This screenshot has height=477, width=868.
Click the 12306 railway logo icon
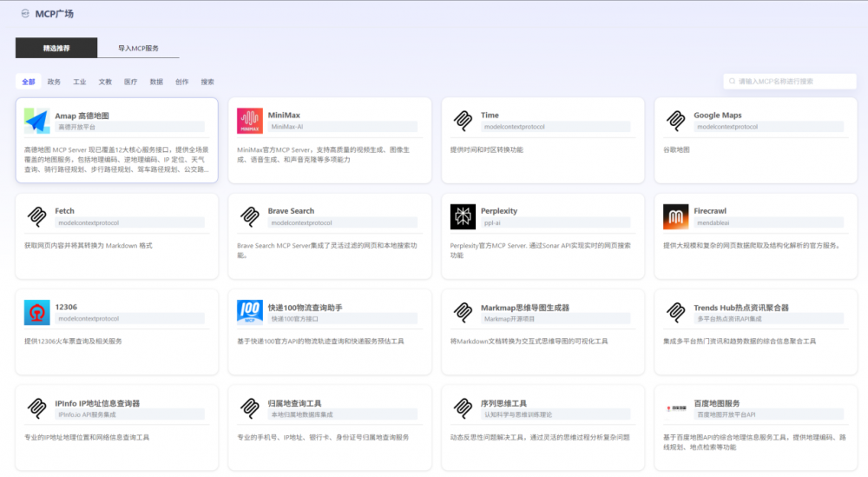pyautogui.click(x=37, y=313)
